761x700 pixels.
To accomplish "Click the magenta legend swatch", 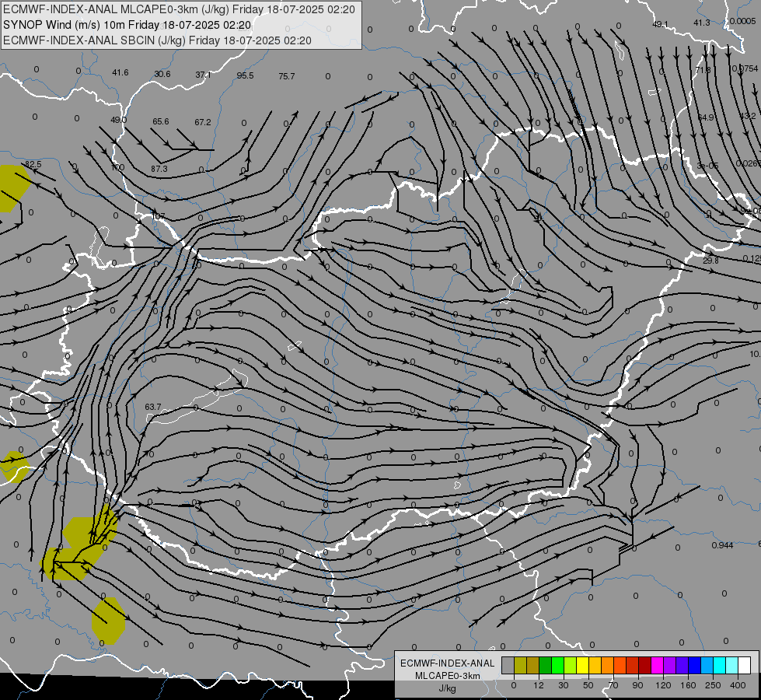I will 657,665.
